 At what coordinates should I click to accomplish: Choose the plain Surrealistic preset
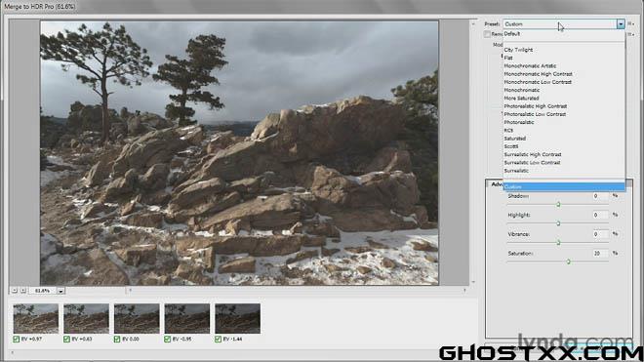click(x=564, y=171)
